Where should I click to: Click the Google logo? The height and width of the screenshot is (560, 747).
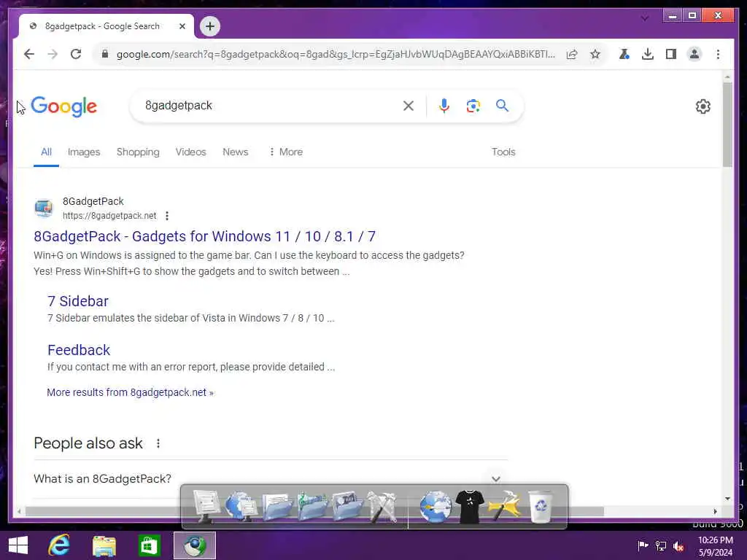click(64, 106)
